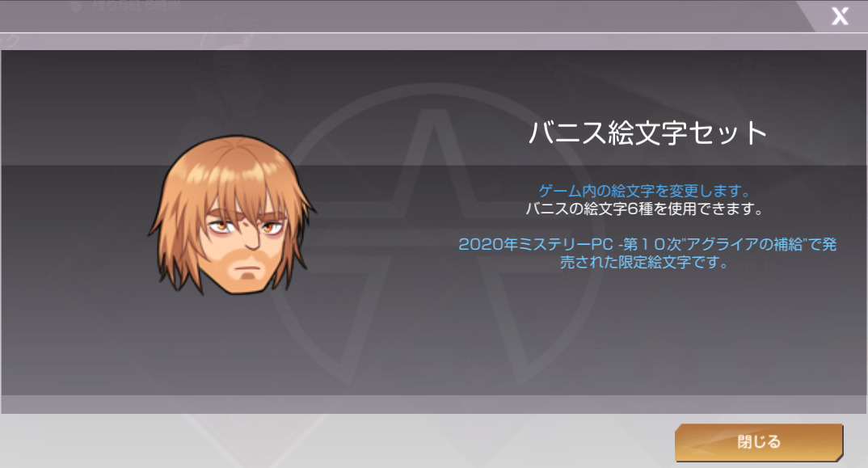Click the line バニスの絵文字6種を使用できます。
The width and height of the screenshot is (868, 468).
click(645, 209)
